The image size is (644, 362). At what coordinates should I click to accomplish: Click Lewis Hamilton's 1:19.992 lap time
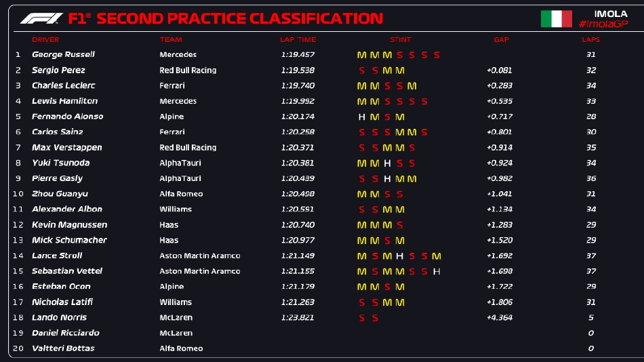pos(298,102)
